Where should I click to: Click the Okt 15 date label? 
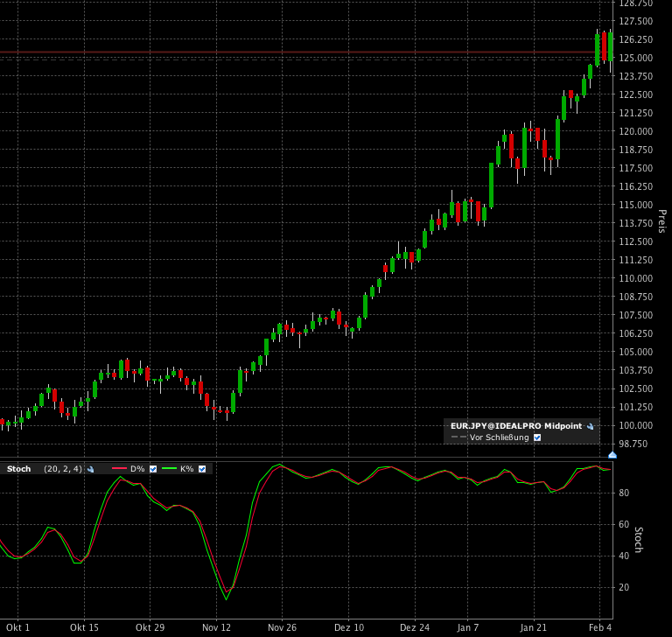(x=84, y=627)
